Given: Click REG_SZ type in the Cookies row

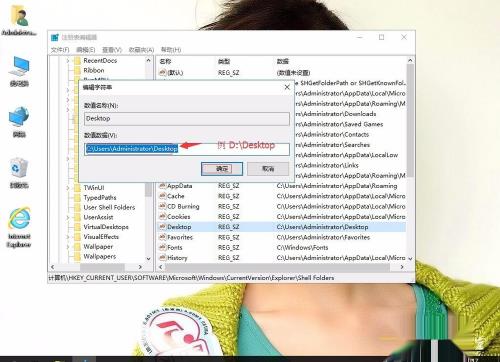Looking at the screenshot, I should (x=229, y=217).
